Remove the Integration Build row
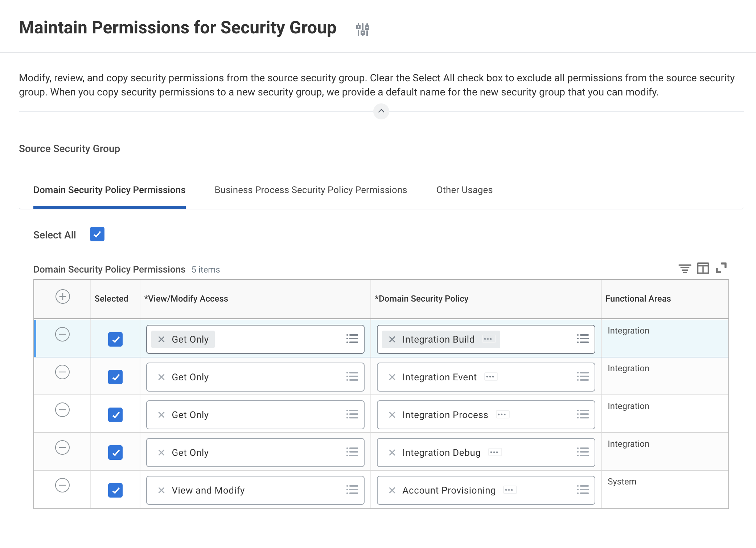Image resolution: width=756 pixels, height=548 pixels. [62, 334]
